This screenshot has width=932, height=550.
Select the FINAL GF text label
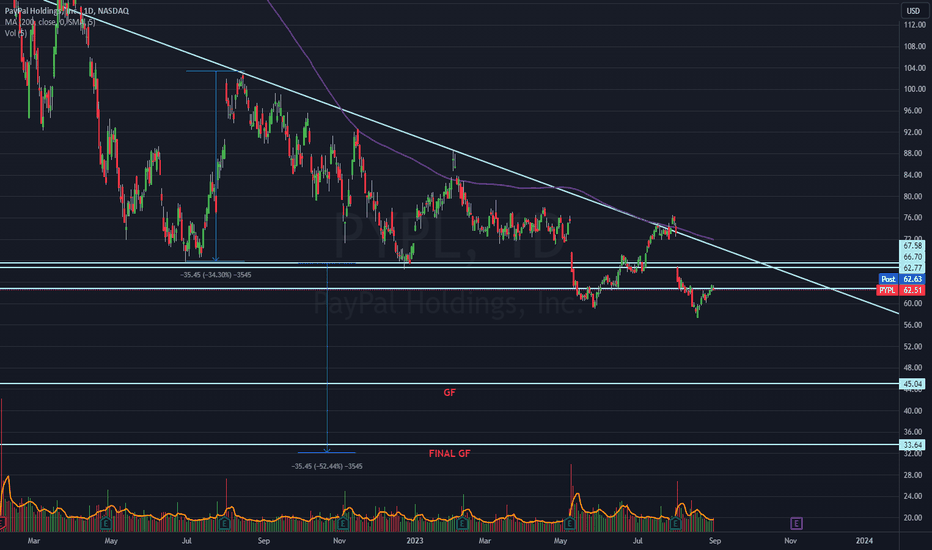click(449, 453)
